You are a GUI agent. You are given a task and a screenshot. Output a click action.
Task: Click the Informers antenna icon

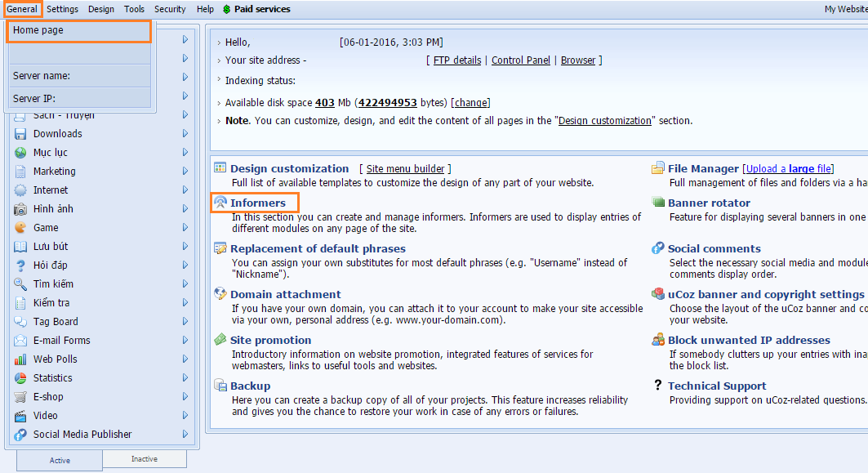coord(220,202)
